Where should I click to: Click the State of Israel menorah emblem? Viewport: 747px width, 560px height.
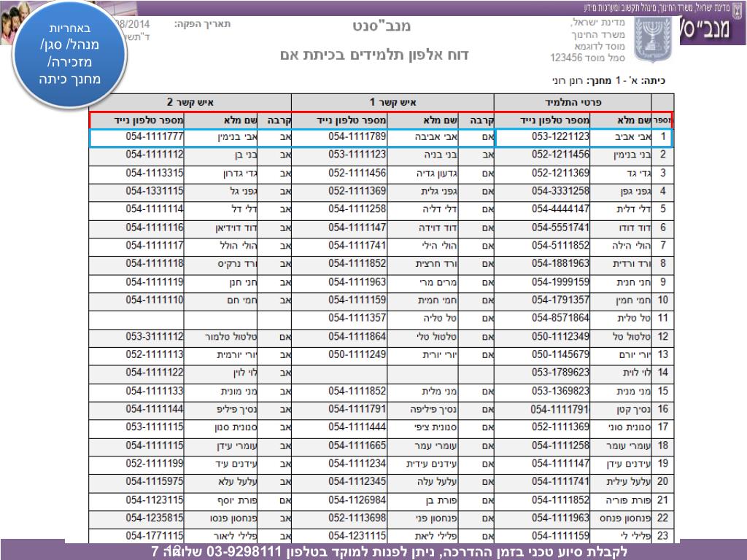pos(652,40)
